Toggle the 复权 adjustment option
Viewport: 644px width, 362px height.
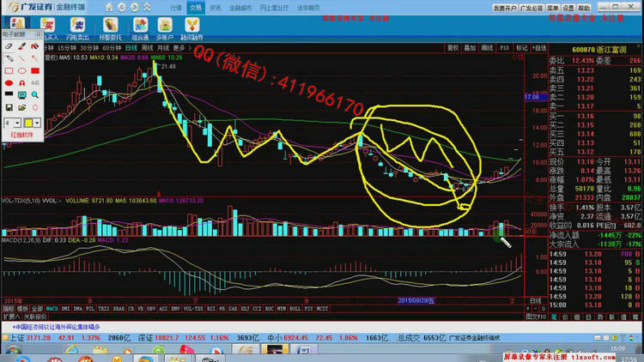point(453,48)
